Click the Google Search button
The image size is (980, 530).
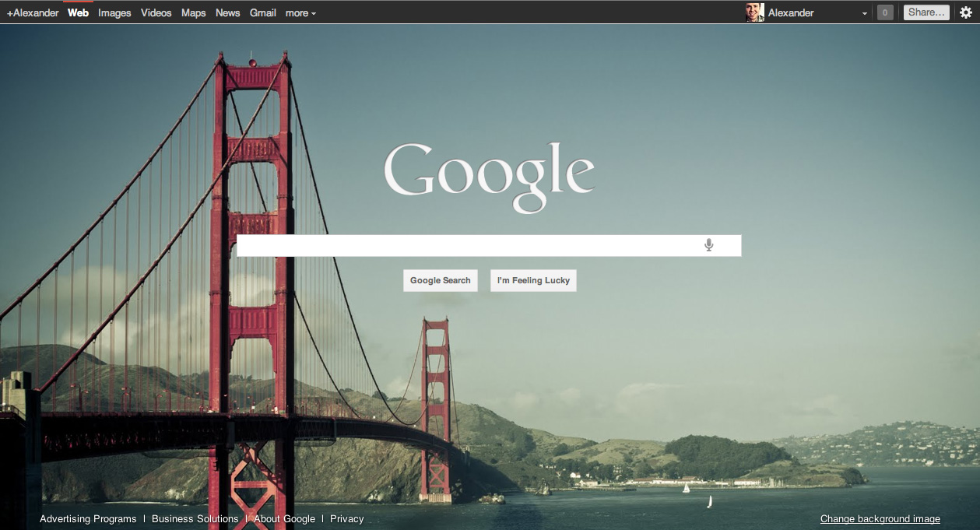pyautogui.click(x=441, y=281)
